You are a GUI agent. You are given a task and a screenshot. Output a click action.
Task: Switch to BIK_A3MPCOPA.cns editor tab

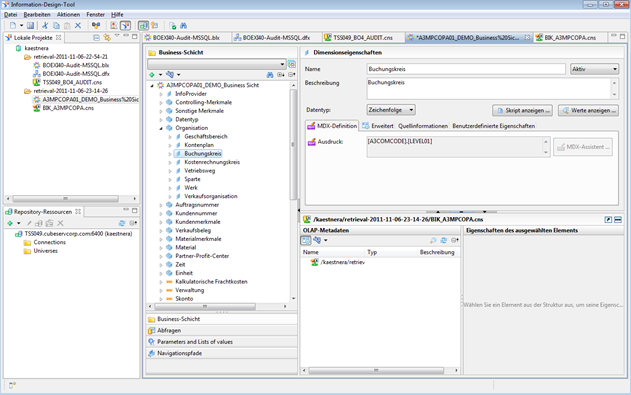tap(570, 37)
